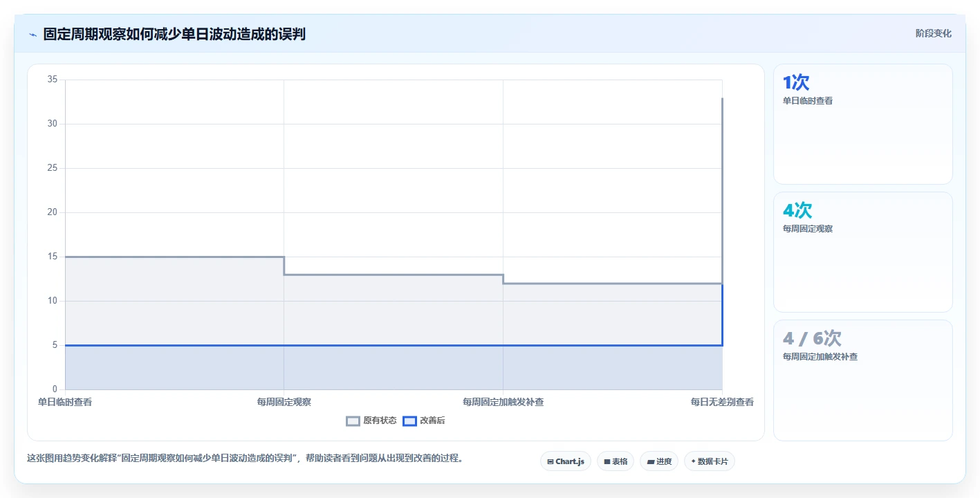Click the trend icon beside the header title

[x=33, y=35]
